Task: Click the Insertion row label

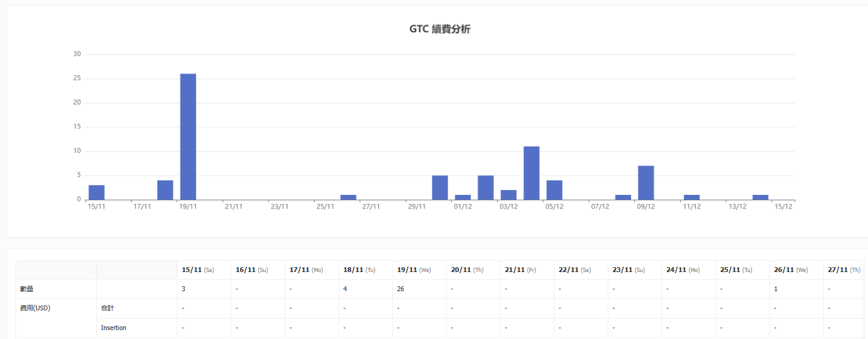Action: 114,328
